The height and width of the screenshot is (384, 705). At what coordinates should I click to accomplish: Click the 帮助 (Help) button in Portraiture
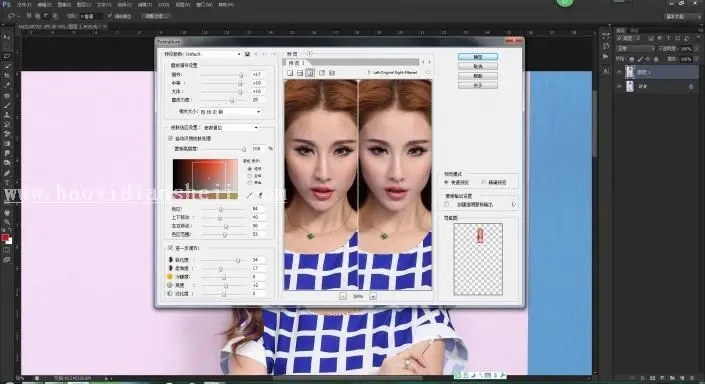(477, 76)
